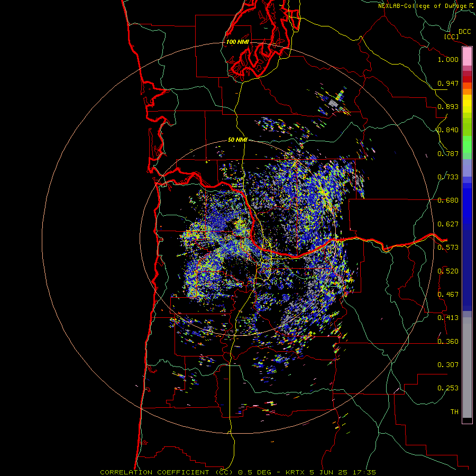Viewport: 476px width, 476px height.
Task: Click the [CC] units label
Action: click(452, 37)
